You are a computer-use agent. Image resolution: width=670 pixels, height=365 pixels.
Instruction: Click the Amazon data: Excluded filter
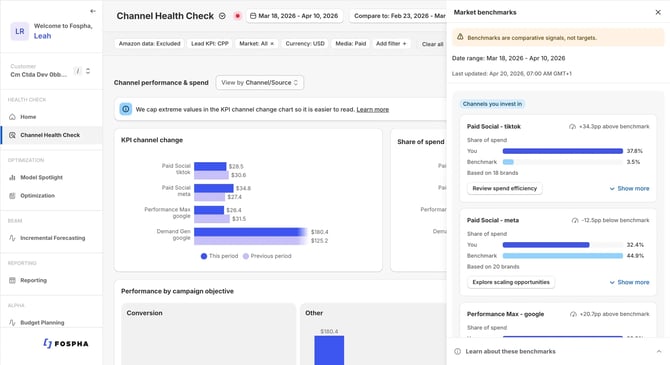pos(150,44)
